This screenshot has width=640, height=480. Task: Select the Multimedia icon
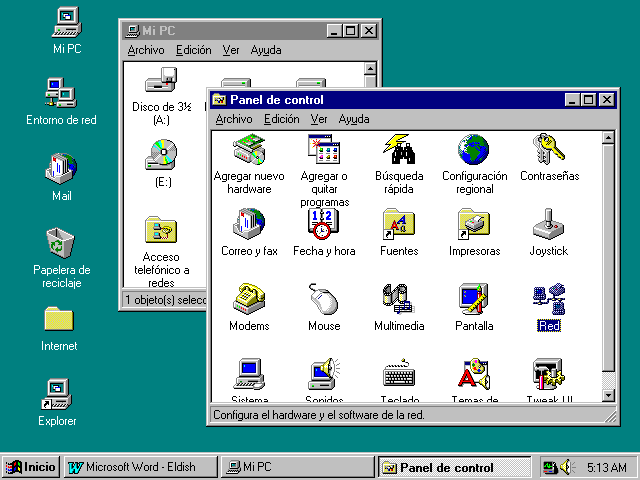pyautogui.click(x=399, y=299)
